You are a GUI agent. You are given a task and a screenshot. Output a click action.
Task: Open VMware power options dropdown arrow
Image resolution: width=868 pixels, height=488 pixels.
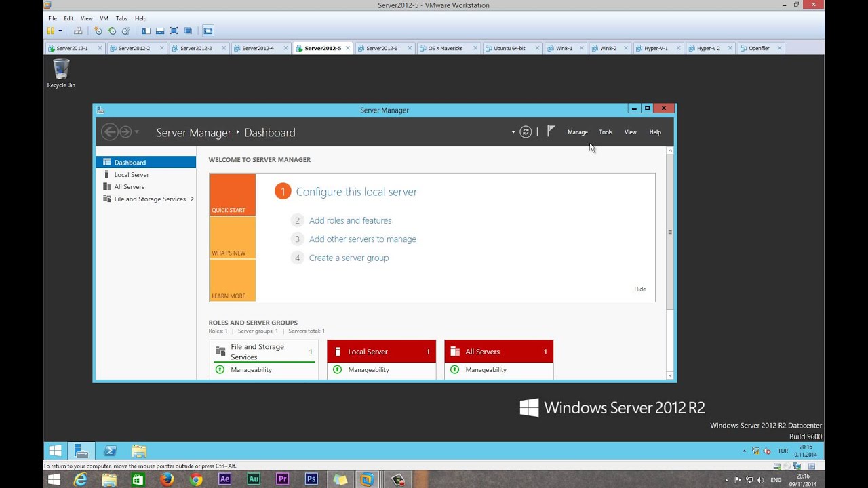(60, 30)
